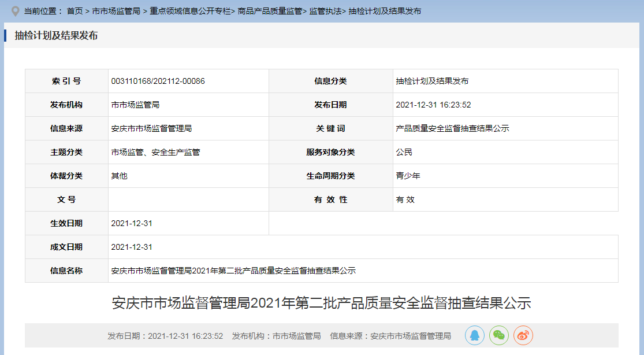Click the location pin icon in breadcrumb
This screenshot has height=355, width=644.
(x=15, y=11)
